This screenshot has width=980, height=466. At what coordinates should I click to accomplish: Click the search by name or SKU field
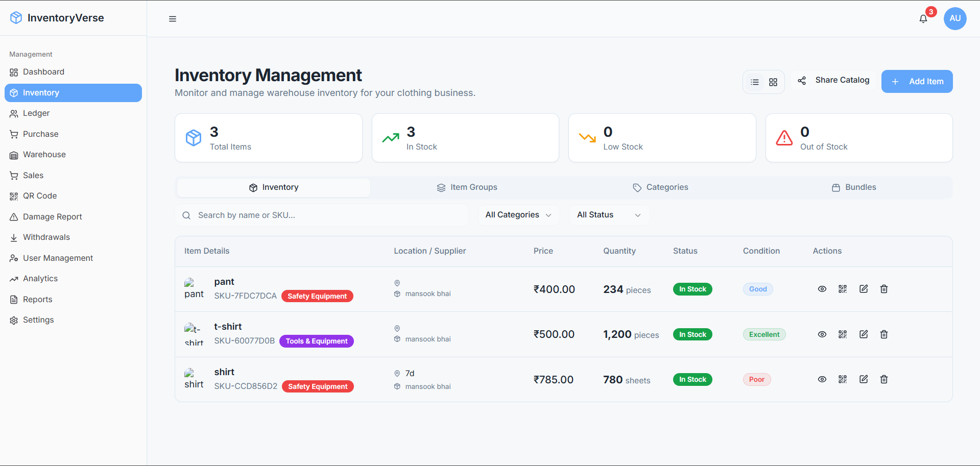point(322,215)
